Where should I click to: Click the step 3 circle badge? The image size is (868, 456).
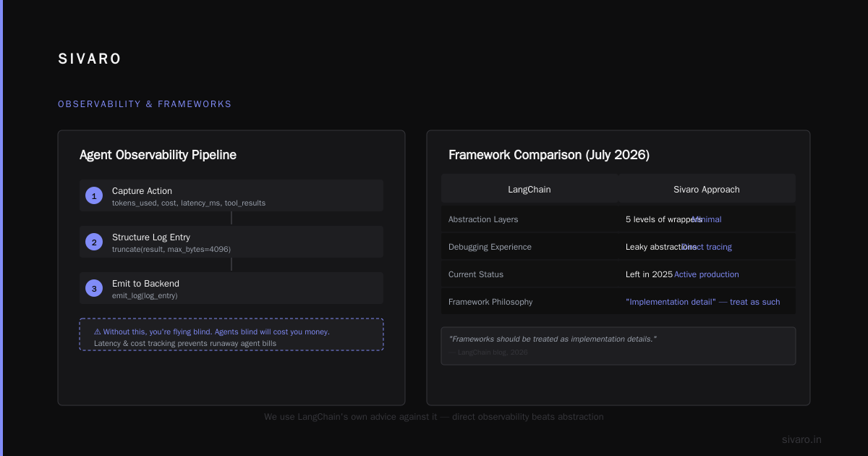point(94,288)
